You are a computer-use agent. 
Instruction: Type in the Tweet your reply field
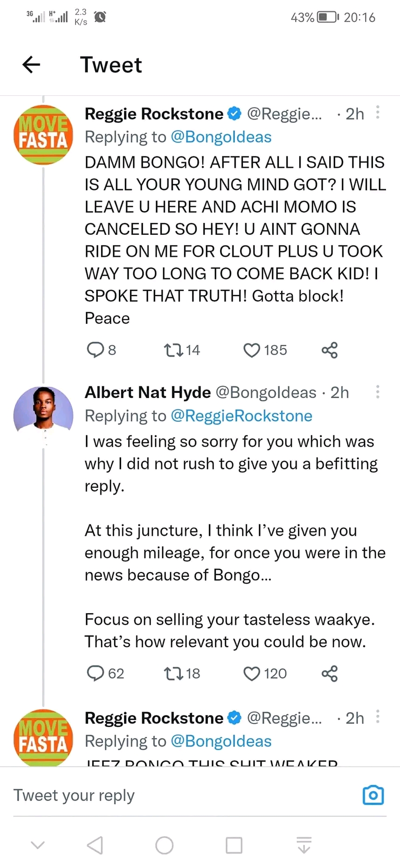(x=177, y=795)
